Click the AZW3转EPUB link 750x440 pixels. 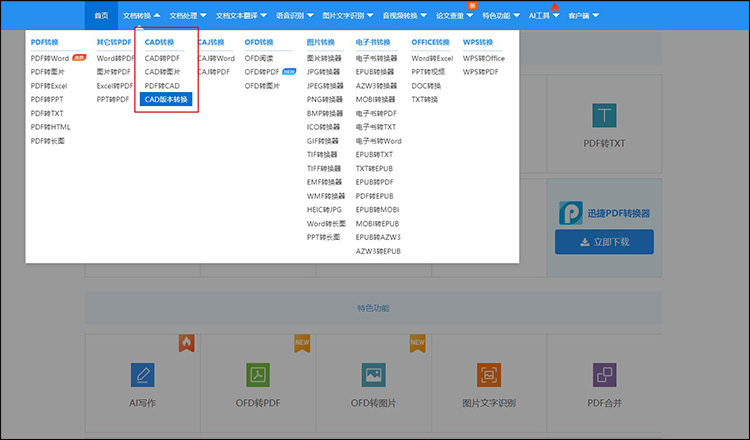tap(378, 251)
